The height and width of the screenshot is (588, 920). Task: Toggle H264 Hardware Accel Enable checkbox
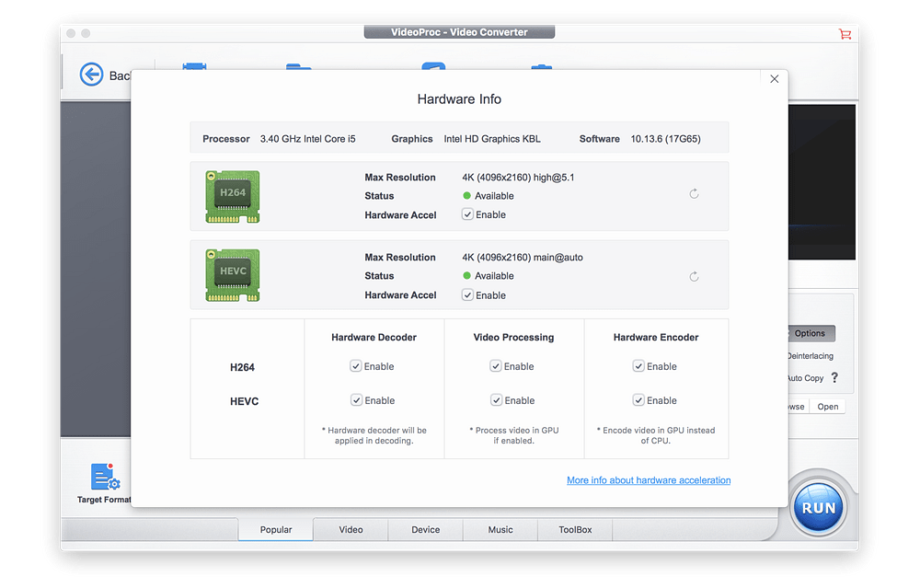(x=467, y=214)
